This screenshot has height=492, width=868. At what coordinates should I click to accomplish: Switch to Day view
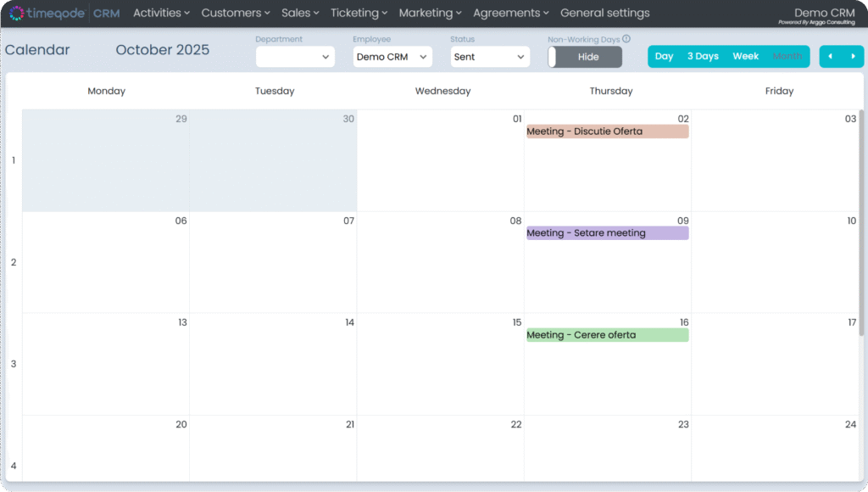coord(664,57)
